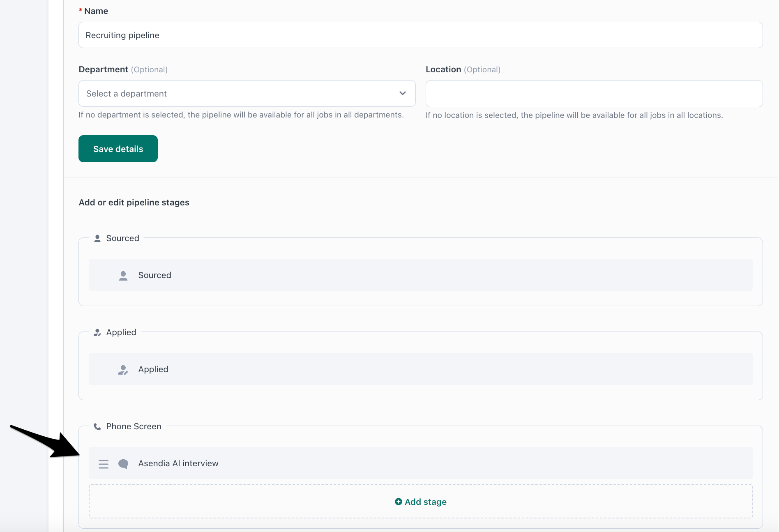The height and width of the screenshot is (532, 779).
Task: Click the drag handle on Asendia AI interview
Action: tap(104, 464)
